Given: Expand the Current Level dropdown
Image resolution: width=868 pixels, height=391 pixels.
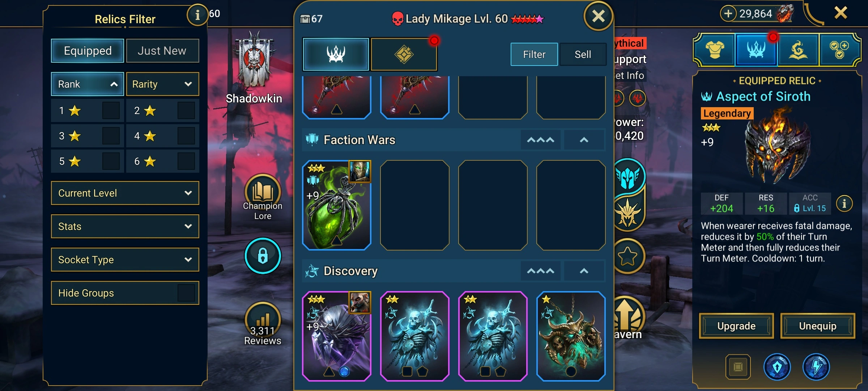Looking at the screenshot, I should click(x=125, y=193).
